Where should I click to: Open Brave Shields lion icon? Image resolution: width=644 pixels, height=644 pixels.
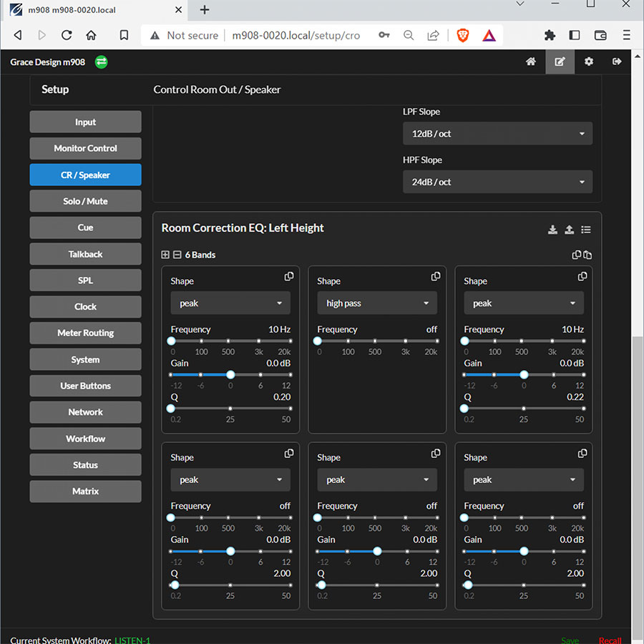point(463,35)
